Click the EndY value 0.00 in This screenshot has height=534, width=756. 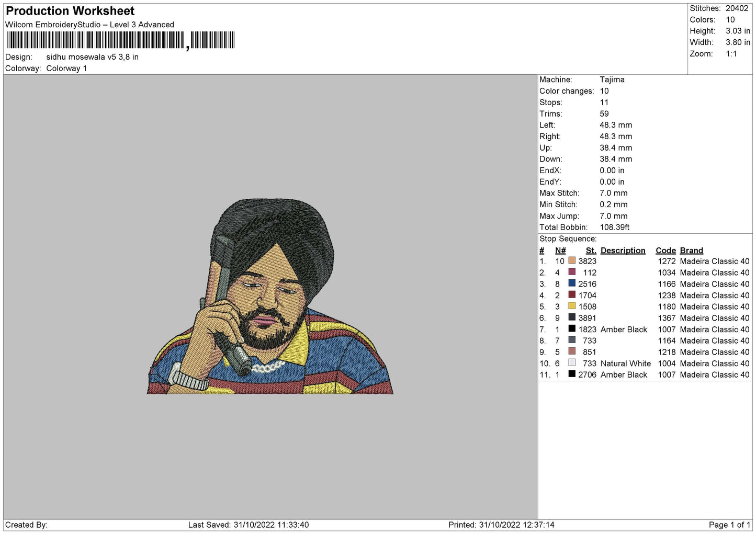click(x=612, y=182)
